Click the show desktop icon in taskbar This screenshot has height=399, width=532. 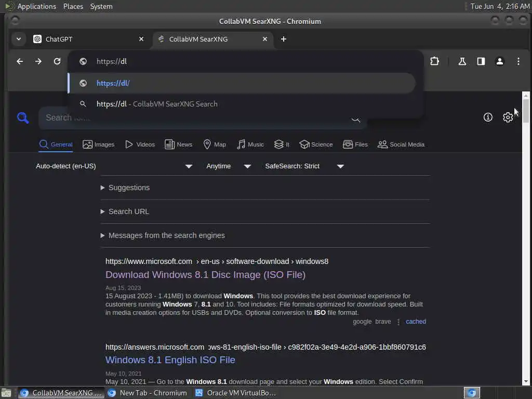(x=6, y=393)
